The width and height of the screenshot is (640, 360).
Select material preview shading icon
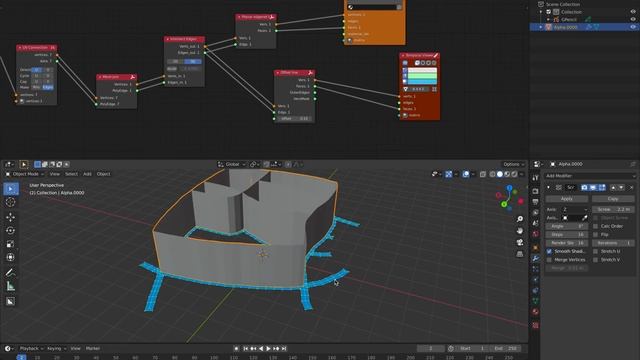point(507,174)
